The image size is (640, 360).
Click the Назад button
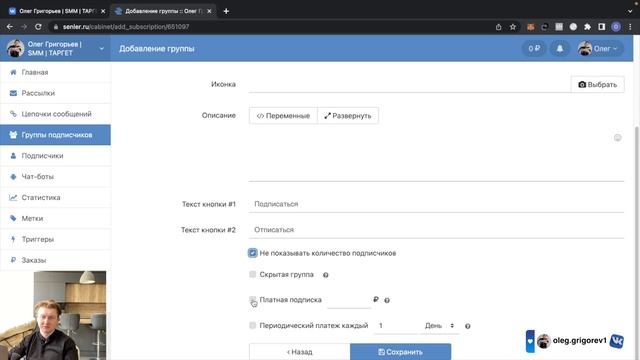pyautogui.click(x=300, y=352)
